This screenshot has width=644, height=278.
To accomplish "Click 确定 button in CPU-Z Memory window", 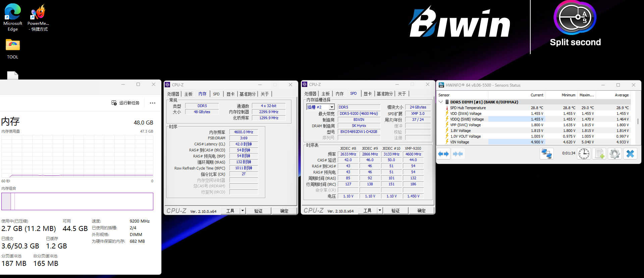I will (x=284, y=211).
